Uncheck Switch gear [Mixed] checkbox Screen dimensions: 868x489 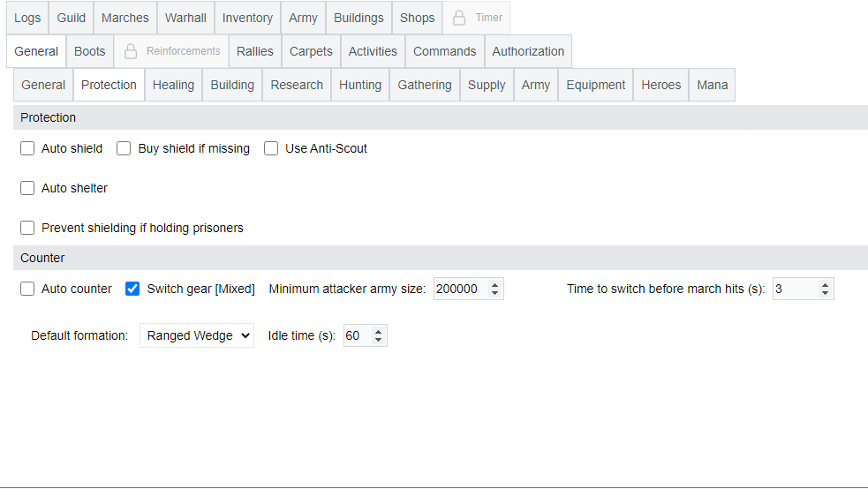(x=132, y=290)
